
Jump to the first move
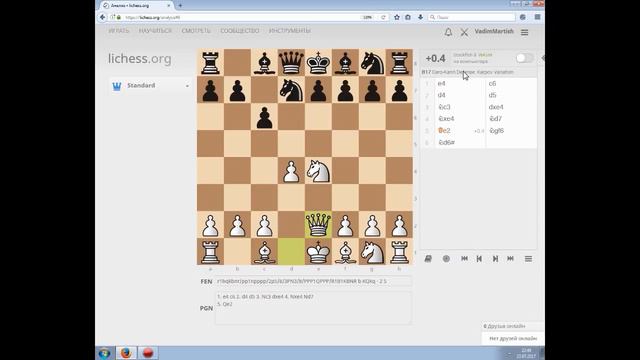[x=464, y=259]
